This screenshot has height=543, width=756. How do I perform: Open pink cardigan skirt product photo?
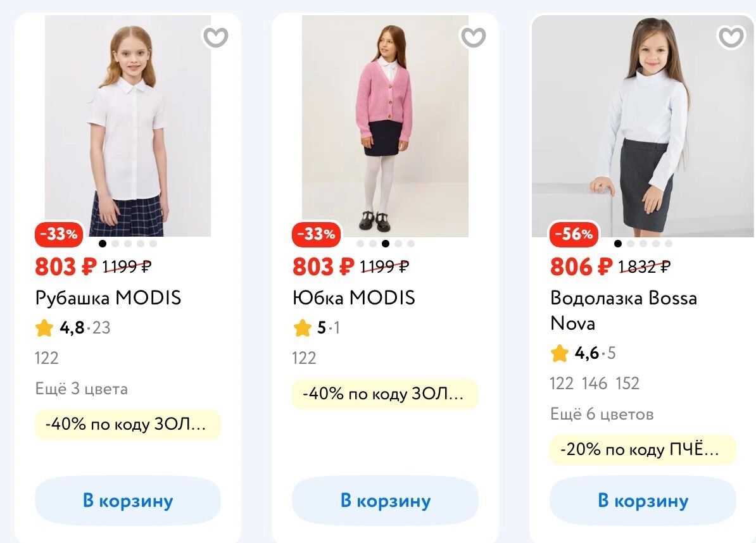tap(385, 127)
